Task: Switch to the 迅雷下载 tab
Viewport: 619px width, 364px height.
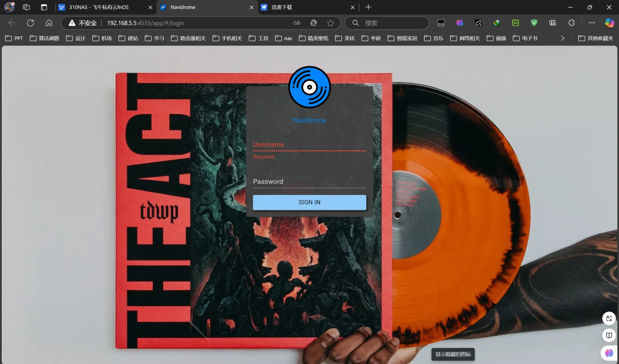Action: [308, 7]
